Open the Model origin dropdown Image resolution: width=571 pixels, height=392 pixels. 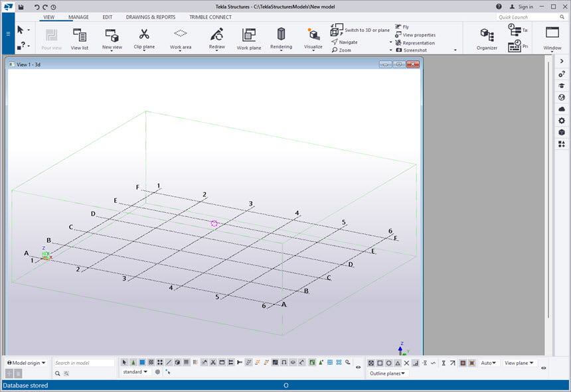click(26, 363)
